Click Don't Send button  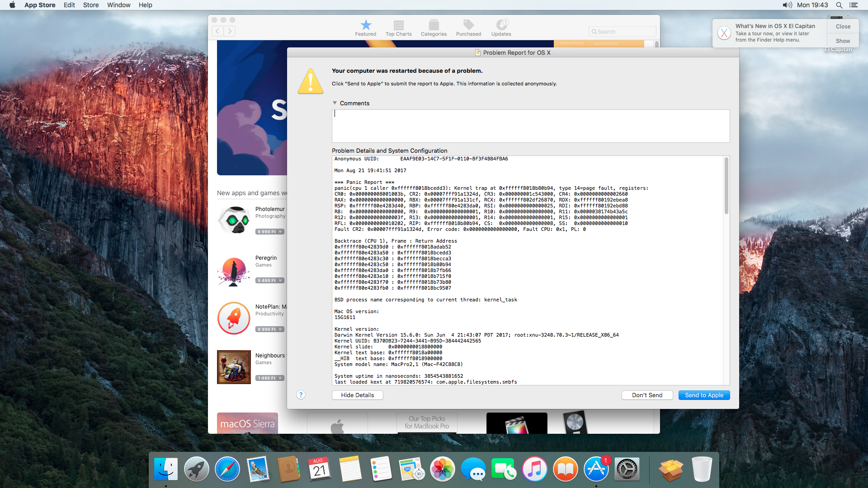coord(647,395)
